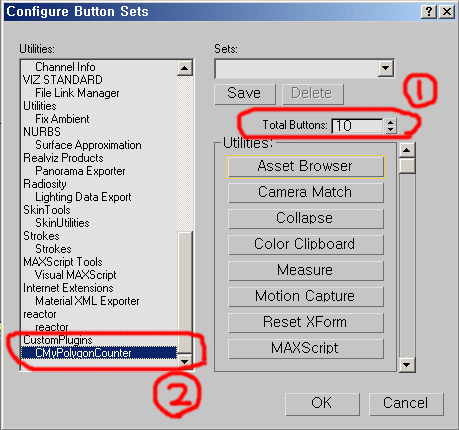Click up arrow of Utilities list scrollbar

coord(185,68)
